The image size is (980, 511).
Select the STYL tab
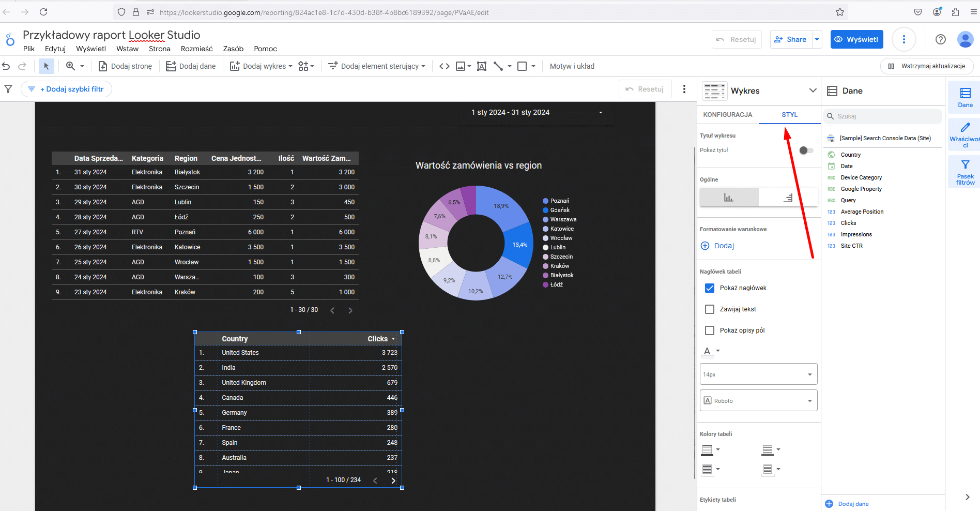[x=789, y=115]
